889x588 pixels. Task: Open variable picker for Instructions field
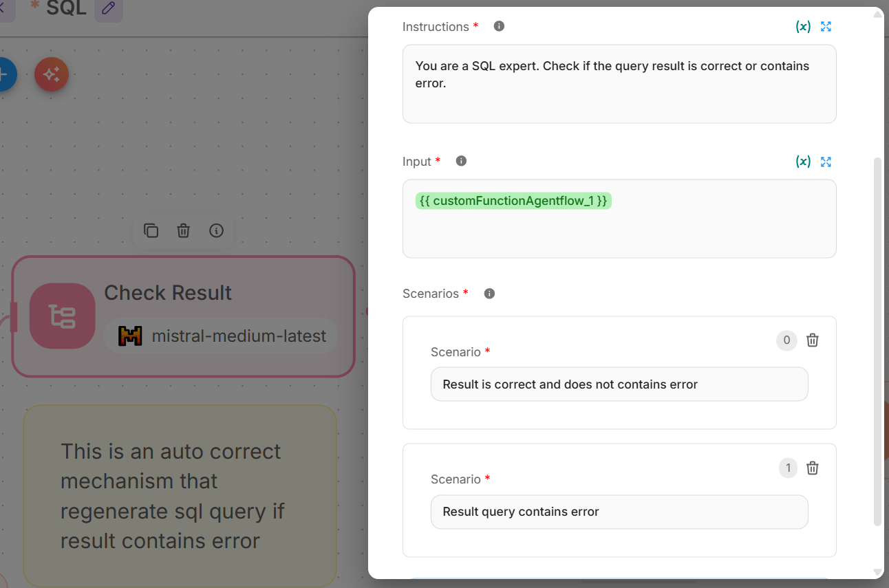pos(803,27)
